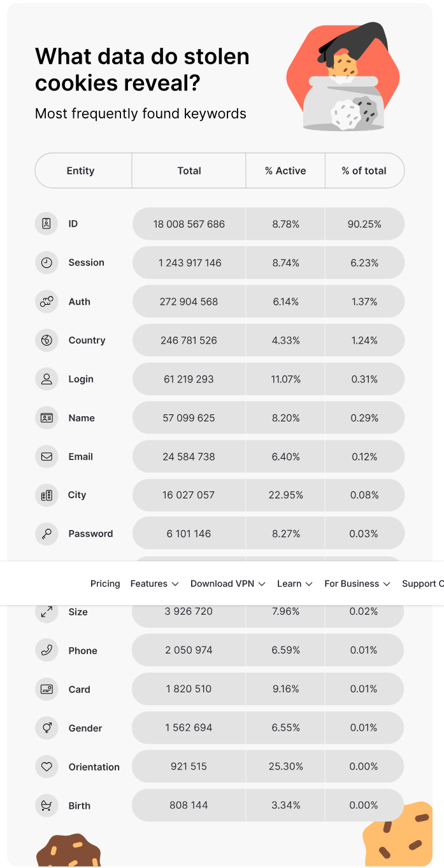Open the Support menu item

422,584
